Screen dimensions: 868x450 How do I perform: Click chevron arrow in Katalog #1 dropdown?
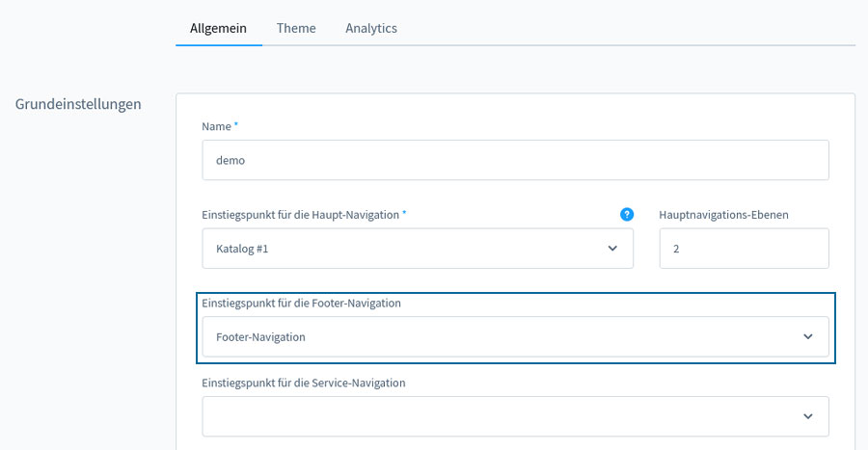(x=612, y=249)
